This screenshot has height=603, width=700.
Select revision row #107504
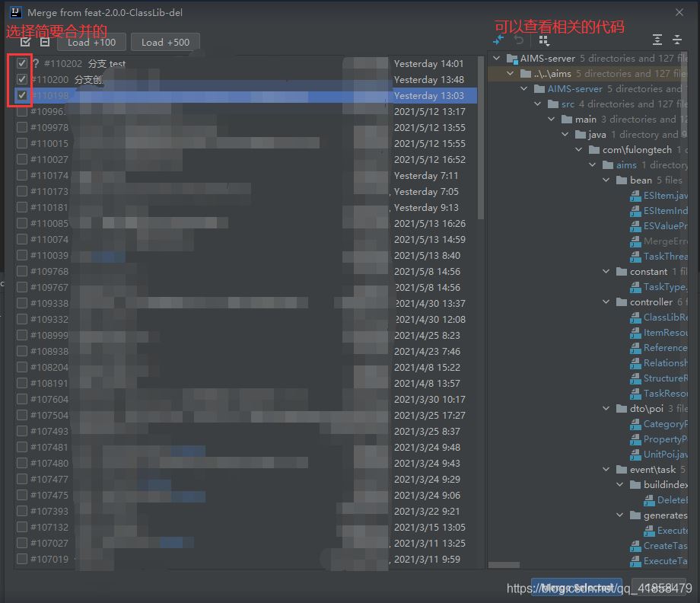(246, 415)
